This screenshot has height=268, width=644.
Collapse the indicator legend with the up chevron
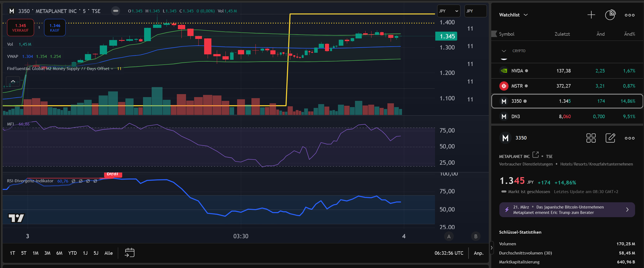coord(13,81)
